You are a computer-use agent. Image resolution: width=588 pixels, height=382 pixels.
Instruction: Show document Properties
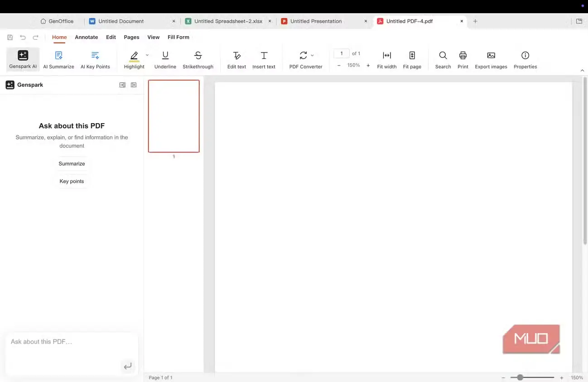tap(525, 60)
